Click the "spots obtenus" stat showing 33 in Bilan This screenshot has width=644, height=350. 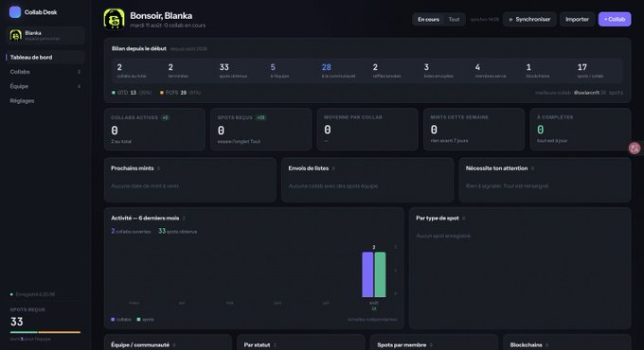240,71
